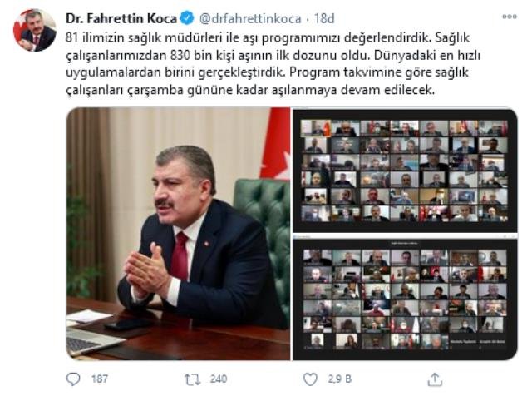Open the top video conference grid image
The image size is (532, 396).
[405, 170]
